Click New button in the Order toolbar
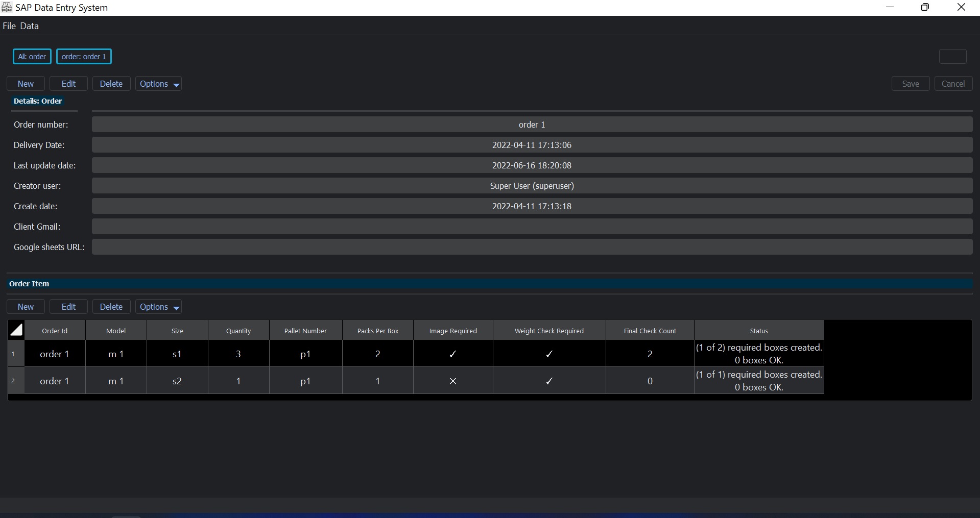This screenshot has height=518, width=980. pyautogui.click(x=26, y=84)
